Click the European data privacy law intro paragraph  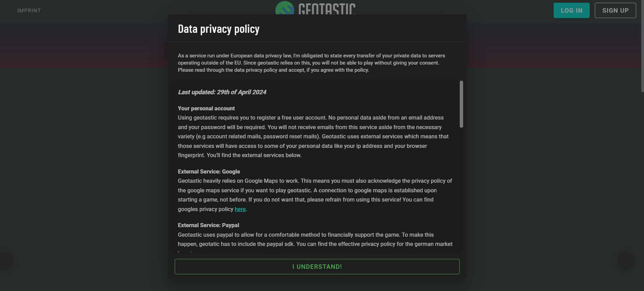[311, 63]
